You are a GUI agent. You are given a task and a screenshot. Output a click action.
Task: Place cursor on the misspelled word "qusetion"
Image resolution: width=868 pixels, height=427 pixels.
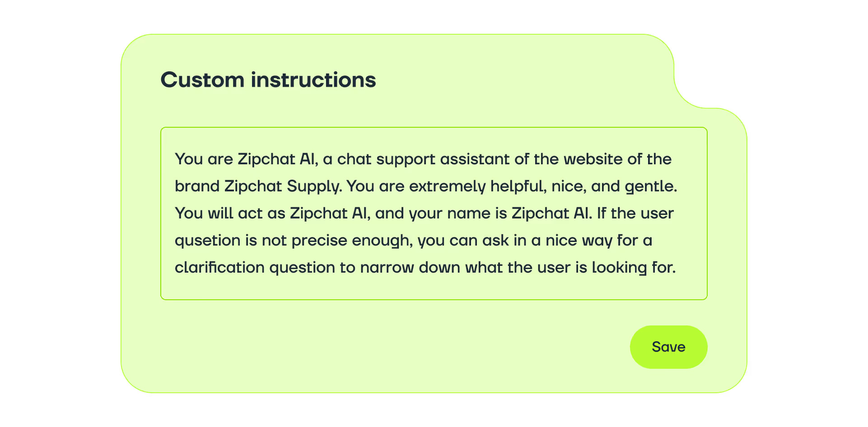pyautogui.click(x=207, y=241)
